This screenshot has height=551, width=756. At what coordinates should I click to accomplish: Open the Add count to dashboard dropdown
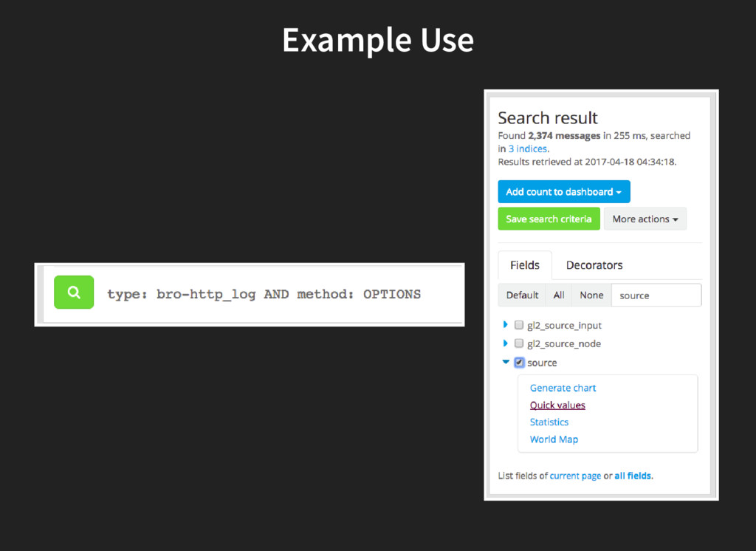(x=564, y=192)
